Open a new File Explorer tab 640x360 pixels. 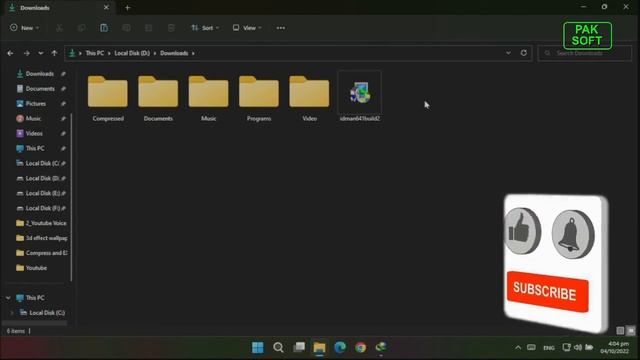[x=127, y=8]
